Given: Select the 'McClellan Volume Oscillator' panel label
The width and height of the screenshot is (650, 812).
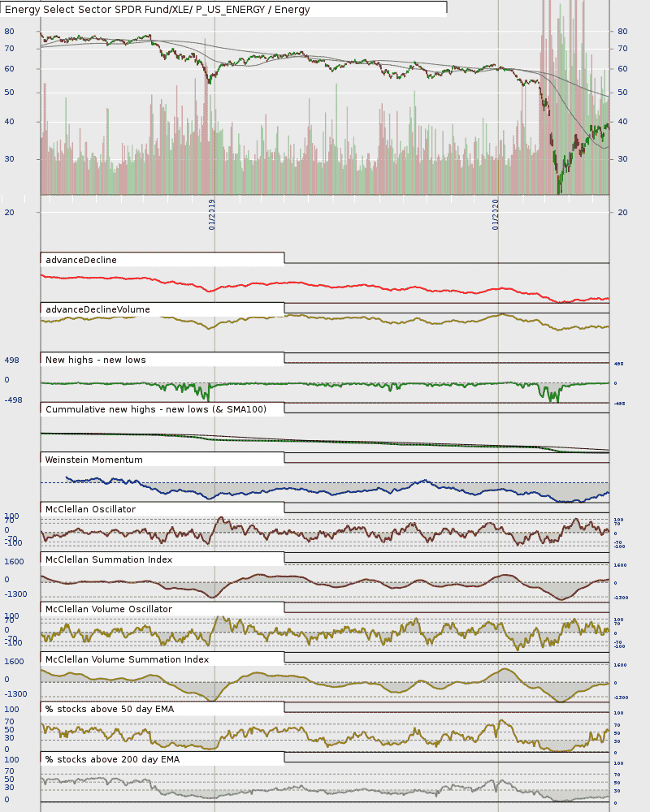Looking at the screenshot, I should click(109, 610).
